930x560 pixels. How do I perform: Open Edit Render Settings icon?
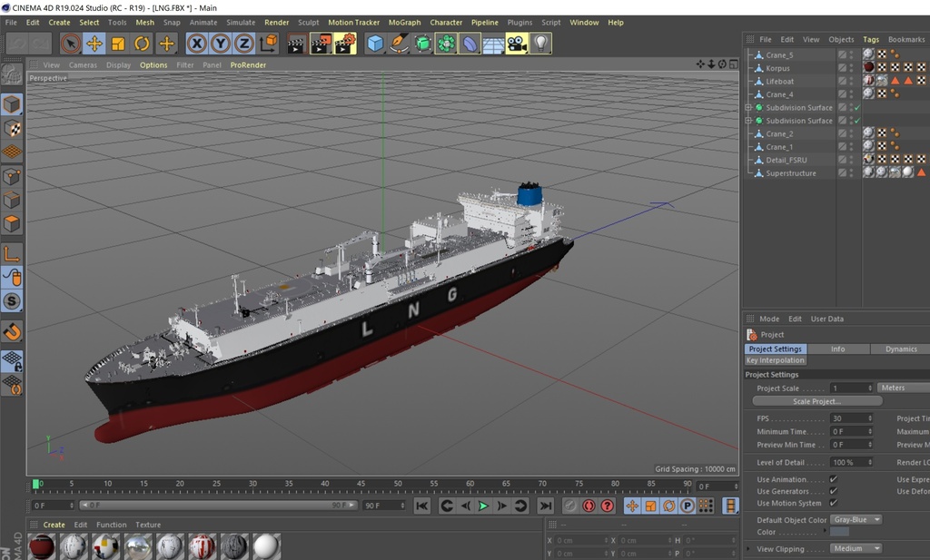345,44
